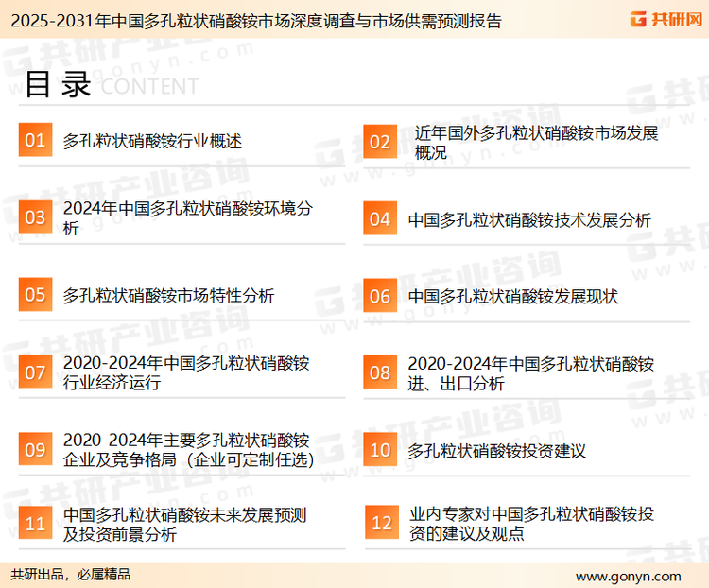709x588 pixels.
Task: Click the orange 12 number badge
Action: pyautogui.click(x=382, y=523)
